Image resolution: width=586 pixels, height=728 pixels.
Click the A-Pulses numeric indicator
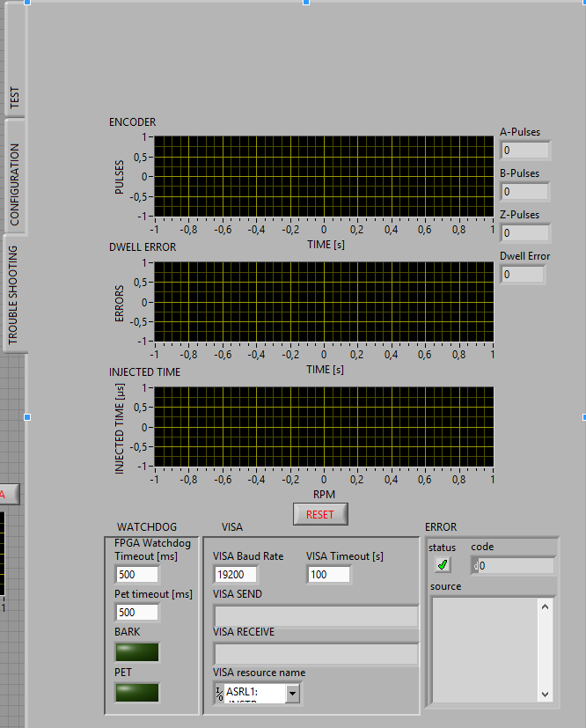tap(525, 151)
